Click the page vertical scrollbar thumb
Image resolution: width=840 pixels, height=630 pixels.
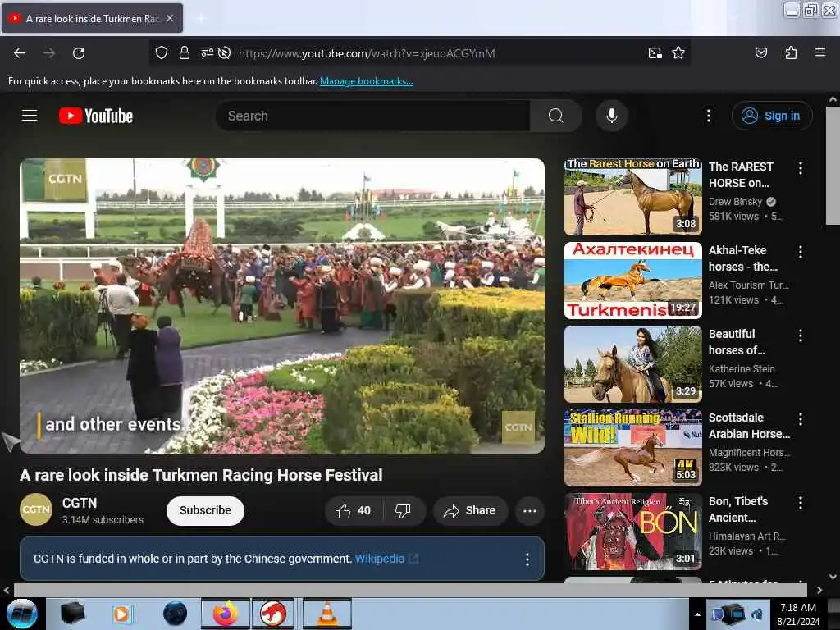pyautogui.click(x=833, y=166)
